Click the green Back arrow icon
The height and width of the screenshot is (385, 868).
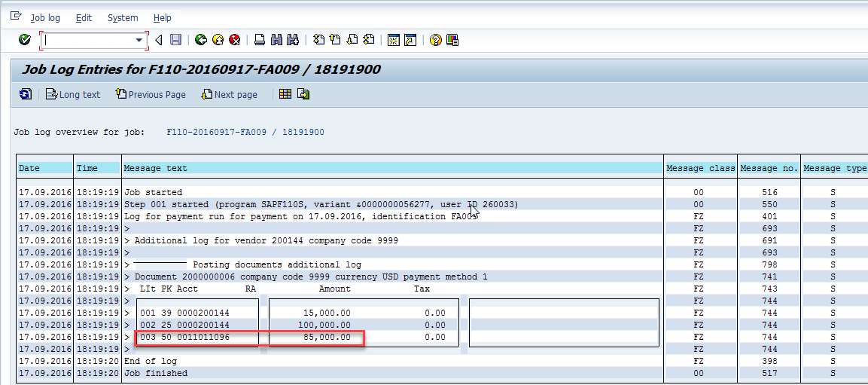pyautogui.click(x=200, y=40)
